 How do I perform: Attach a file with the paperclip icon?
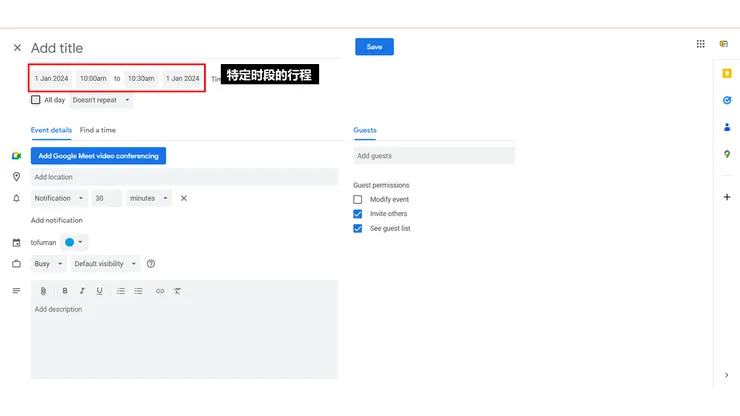43,291
